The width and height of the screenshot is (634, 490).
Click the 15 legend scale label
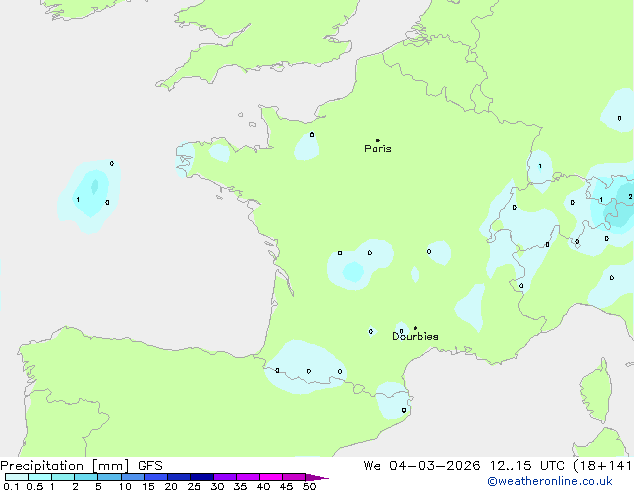(x=148, y=486)
